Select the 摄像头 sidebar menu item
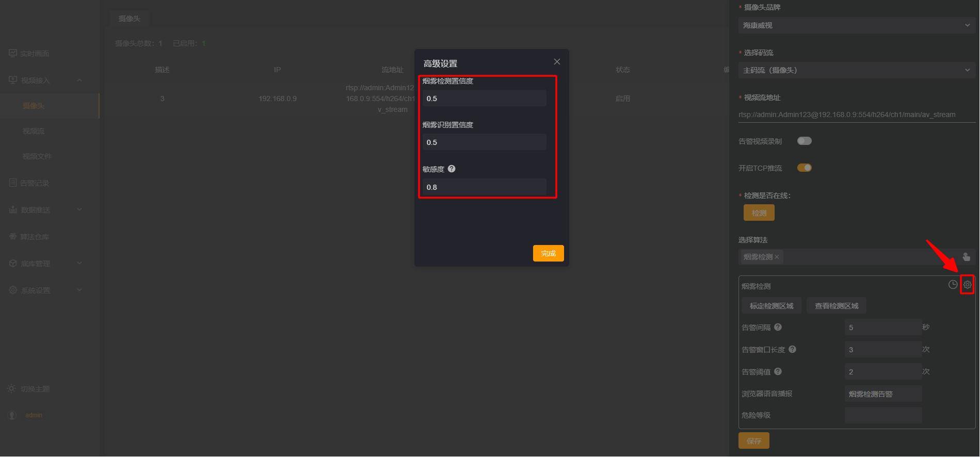 click(x=34, y=106)
